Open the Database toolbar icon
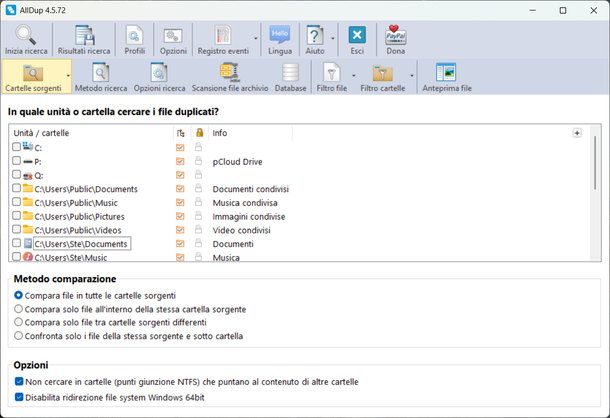 point(290,73)
